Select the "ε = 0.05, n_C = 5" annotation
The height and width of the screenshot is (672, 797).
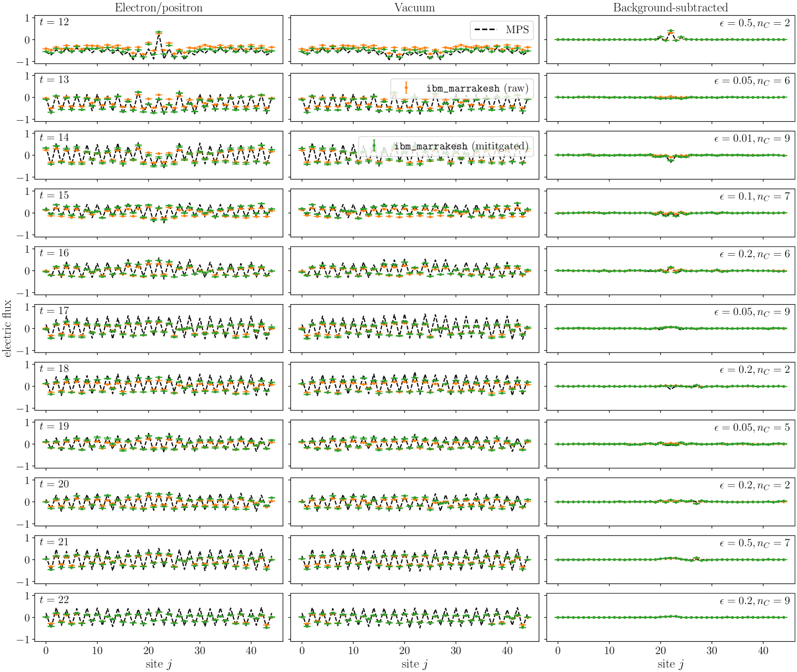pyautogui.click(x=752, y=427)
